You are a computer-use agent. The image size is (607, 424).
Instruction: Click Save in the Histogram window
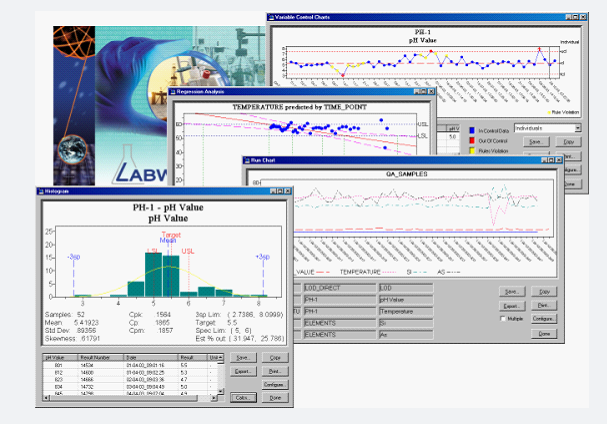(x=243, y=358)
